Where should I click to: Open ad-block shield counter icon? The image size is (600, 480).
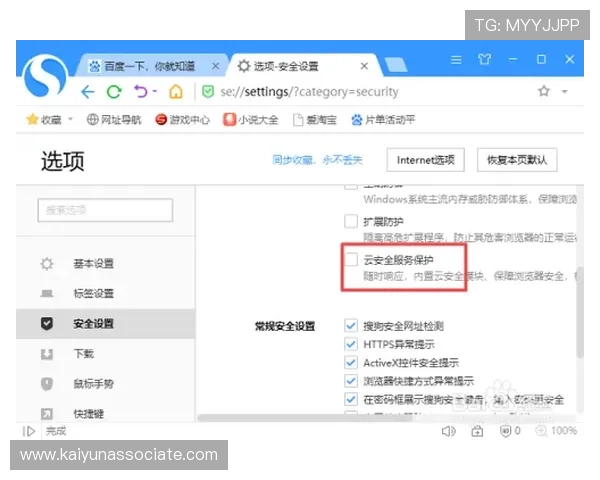pos(510,431)
